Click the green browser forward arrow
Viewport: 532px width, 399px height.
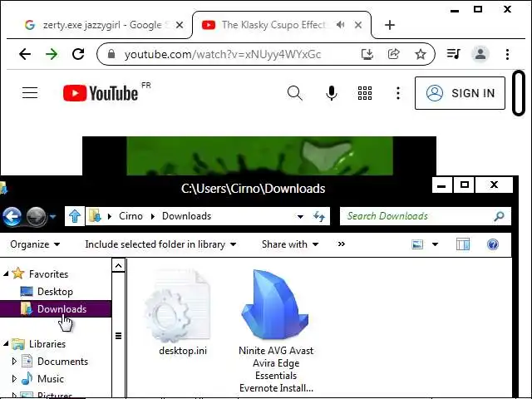(x=52, y=54)
